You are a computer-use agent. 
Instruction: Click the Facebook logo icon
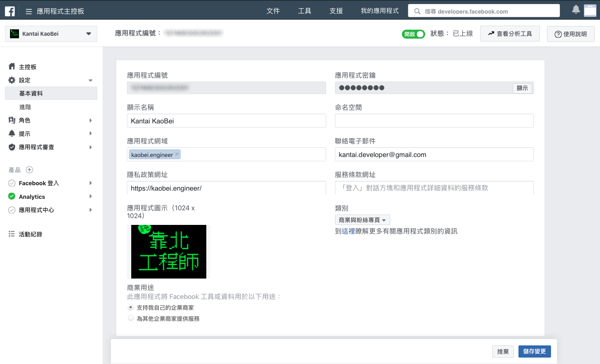[x=10, y=11]
